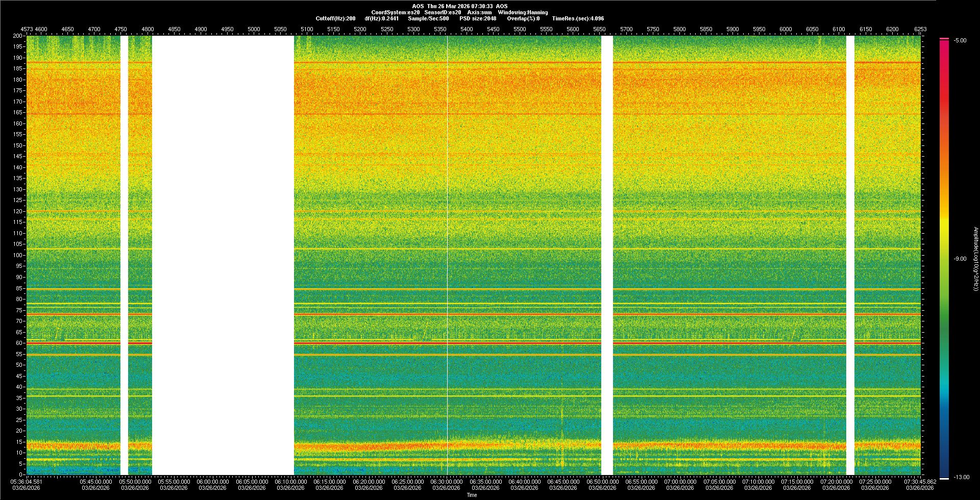Click the red top handle of the colorbar

944,39
